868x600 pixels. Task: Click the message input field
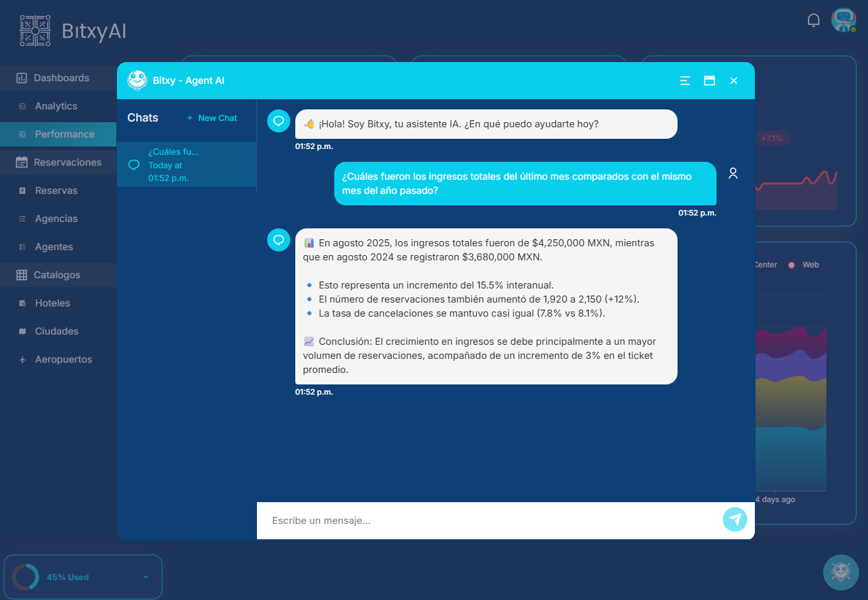point(489,521)
